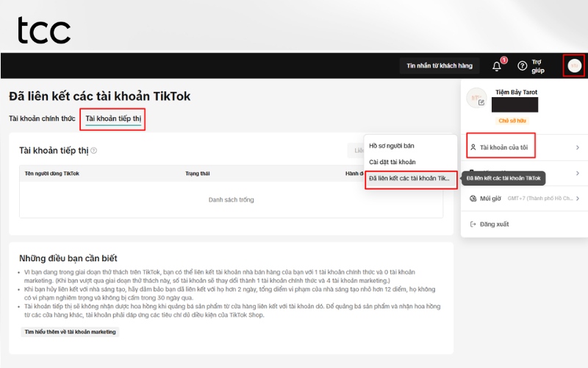The image size is (588, 368).
Task: Select Hồ sơ người bán menu entry
Action: [392, 146]
